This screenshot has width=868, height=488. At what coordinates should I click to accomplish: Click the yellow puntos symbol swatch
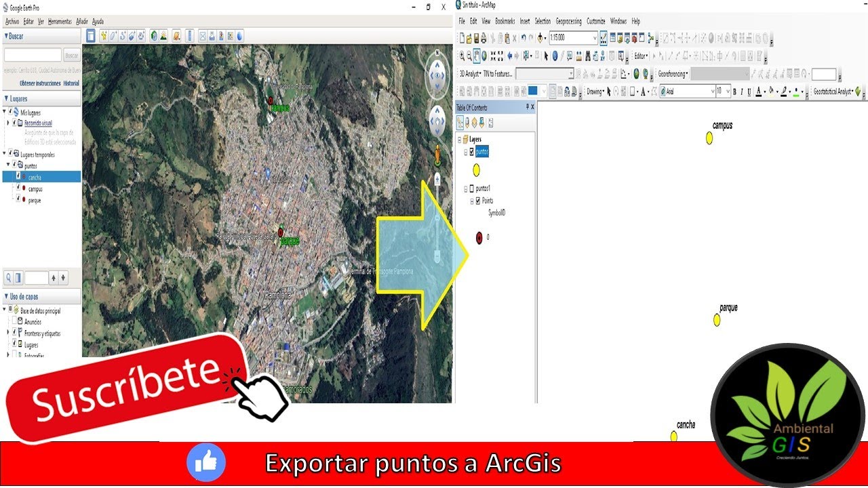pyautogui.click(x=476, y=169)
